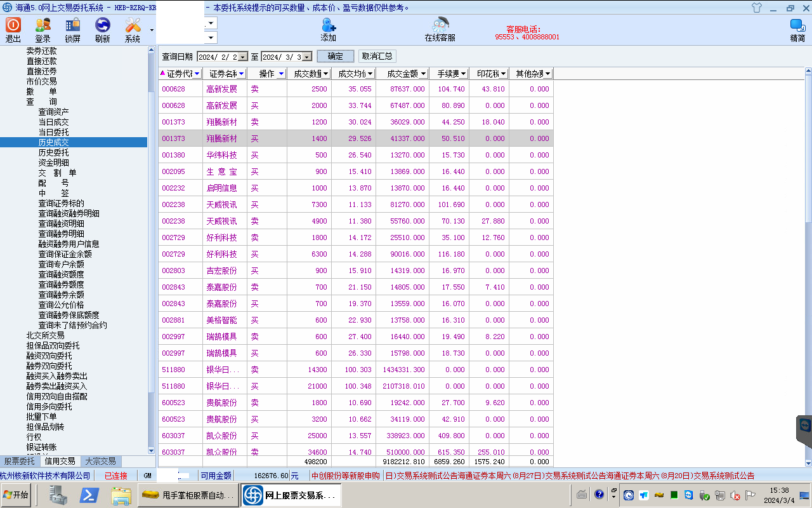The image size is (812, 508).
Task: Click the 登录 login icon
Action: pos(43,25)
